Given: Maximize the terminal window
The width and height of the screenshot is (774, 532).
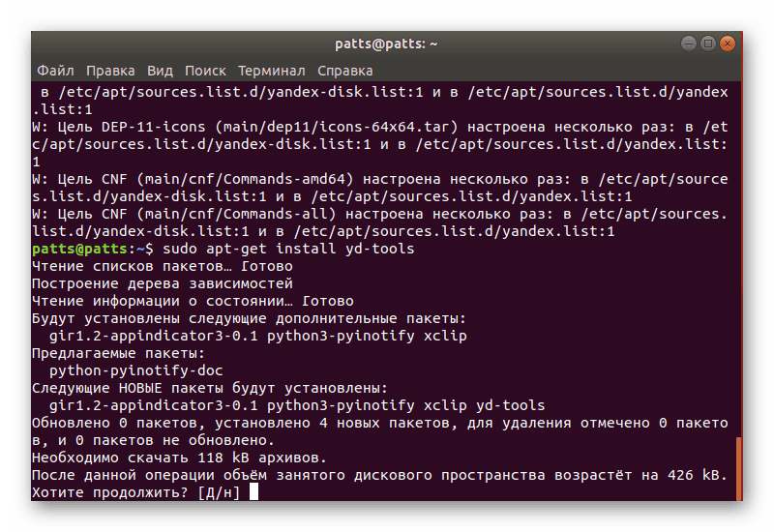Looking at the screenshot, I should click(708, 44).
